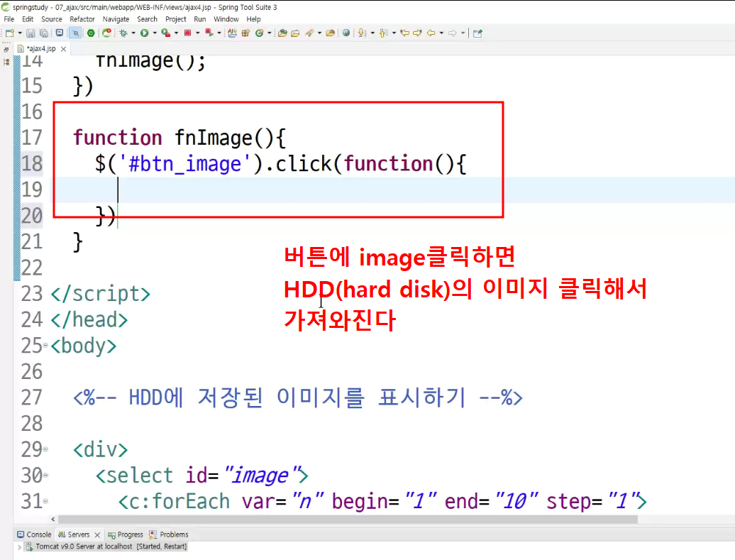Click the horizontal scrollbar left arrow
The width and height of the screenshot is (735, 560).
point(53,520)
